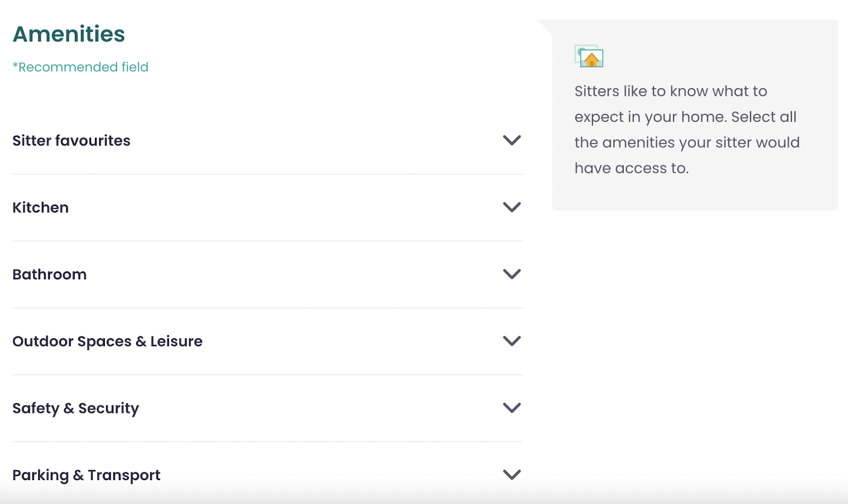848x504 pixels.
Task: Click 'Select all' words in the tip
Action: [x=764, y=117]
